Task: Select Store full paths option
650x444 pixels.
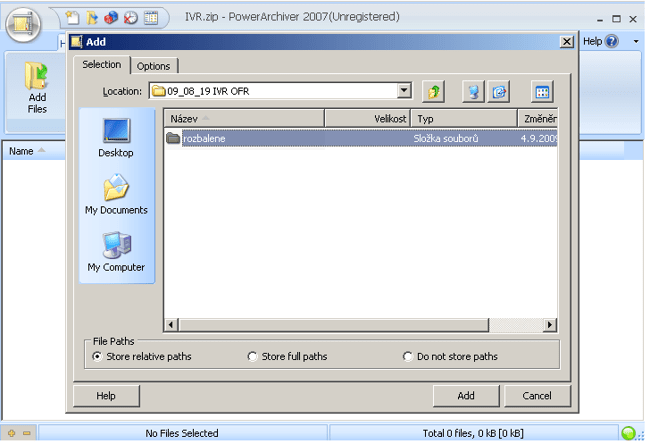Action: pyautogui.click(x=287, y=357)
